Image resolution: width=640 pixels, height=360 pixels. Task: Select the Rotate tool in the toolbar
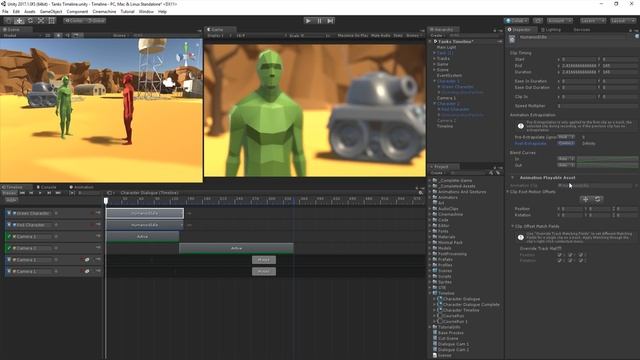tap(30, 20)
